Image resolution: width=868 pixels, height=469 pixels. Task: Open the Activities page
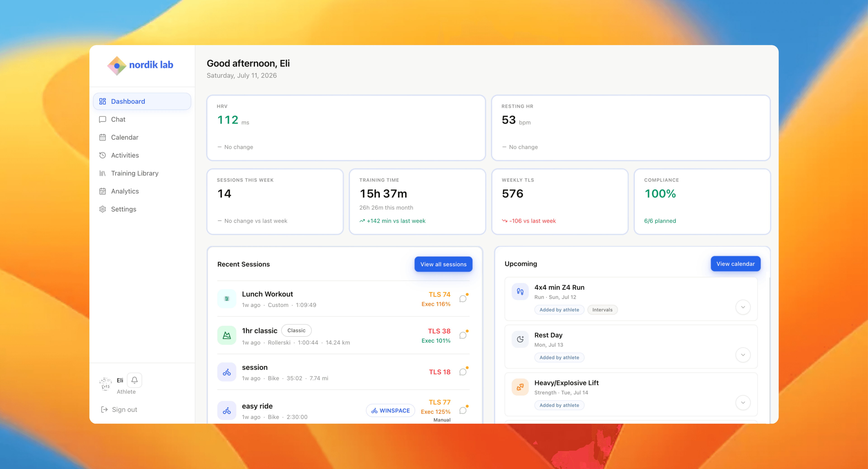point(142,155)
